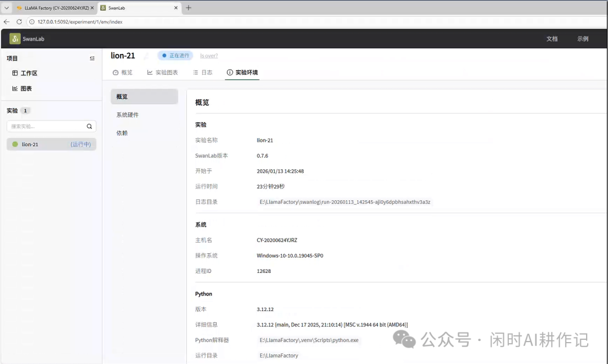Collapse the 项目 sidebar panel
The height and width of the screenshot is (364, 608).
92,57
